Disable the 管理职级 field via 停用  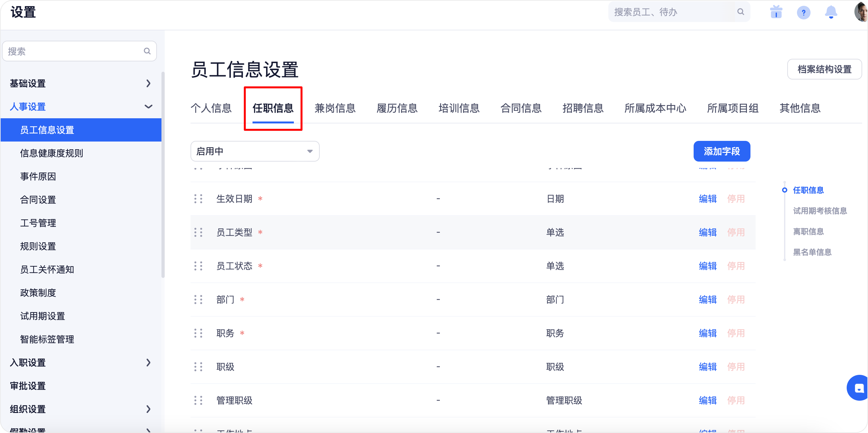click(736, 401)
